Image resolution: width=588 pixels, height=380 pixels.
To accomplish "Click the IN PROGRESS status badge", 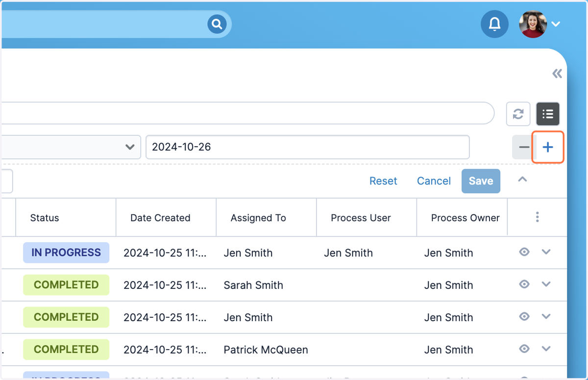I will [66, 253].
